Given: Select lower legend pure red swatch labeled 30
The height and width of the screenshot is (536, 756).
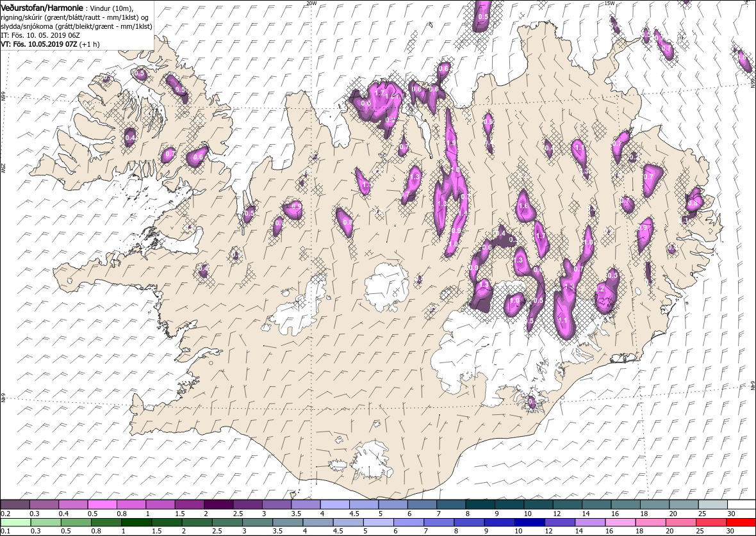Looking at the screenshot, I should 741,523.
